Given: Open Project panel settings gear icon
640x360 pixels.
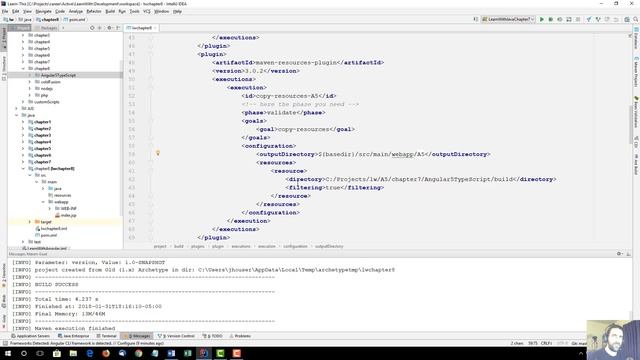Looking at the screenshot, I should coord(109,28).
